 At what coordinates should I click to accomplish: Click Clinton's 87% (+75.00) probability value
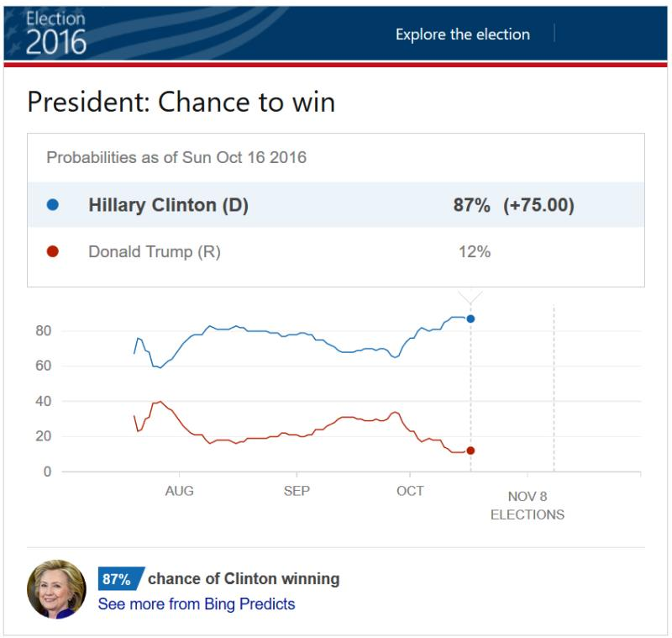(x=513, y=205)
